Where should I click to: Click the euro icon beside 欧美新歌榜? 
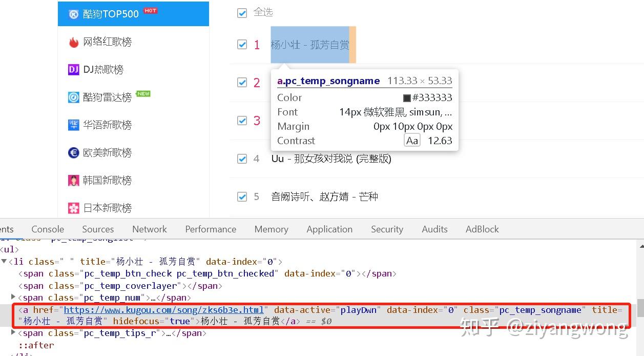(x=74, y=152)
